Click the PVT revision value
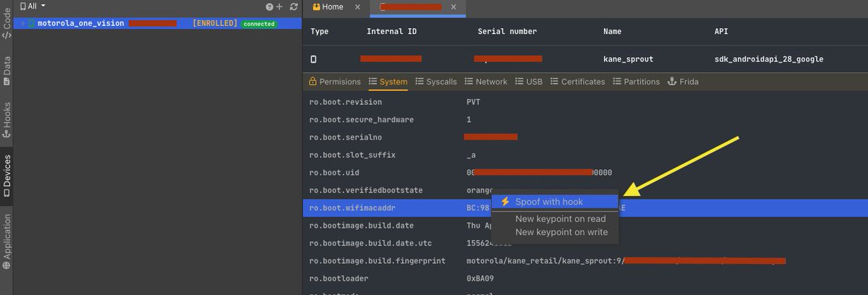The image size is (868, 295). coord(474,102)
